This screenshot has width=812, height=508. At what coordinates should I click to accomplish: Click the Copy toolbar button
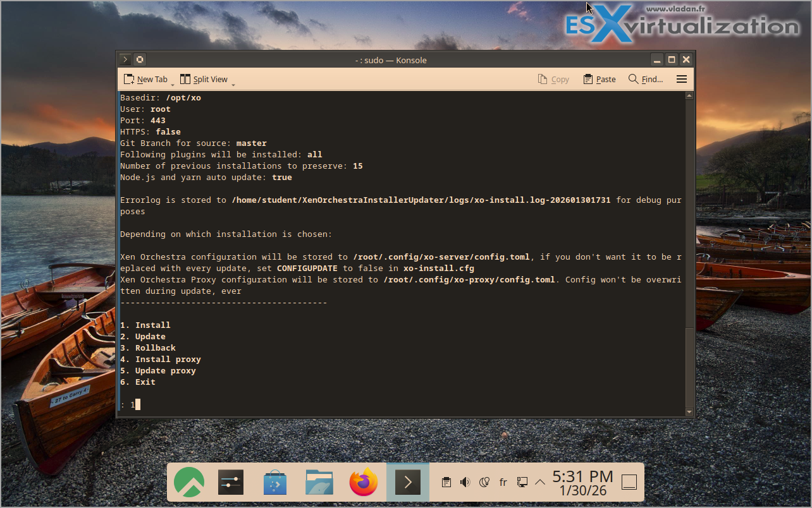[x=553, y=79]
